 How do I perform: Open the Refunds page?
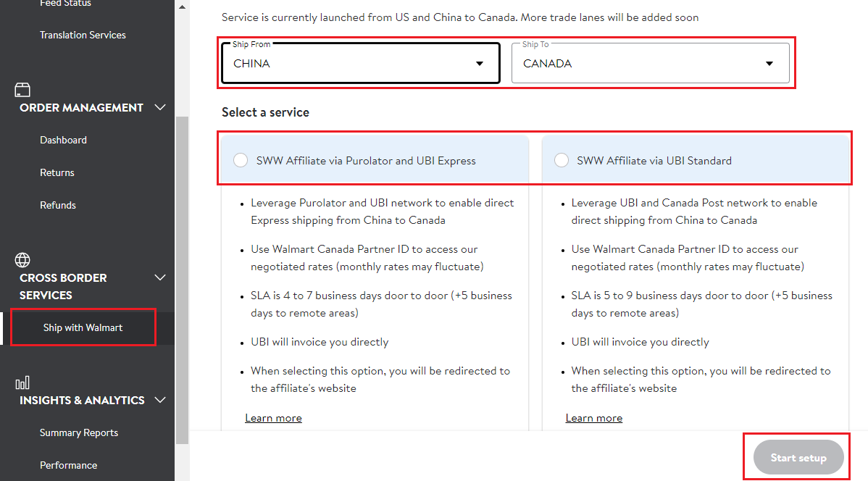tap(58, 206)
